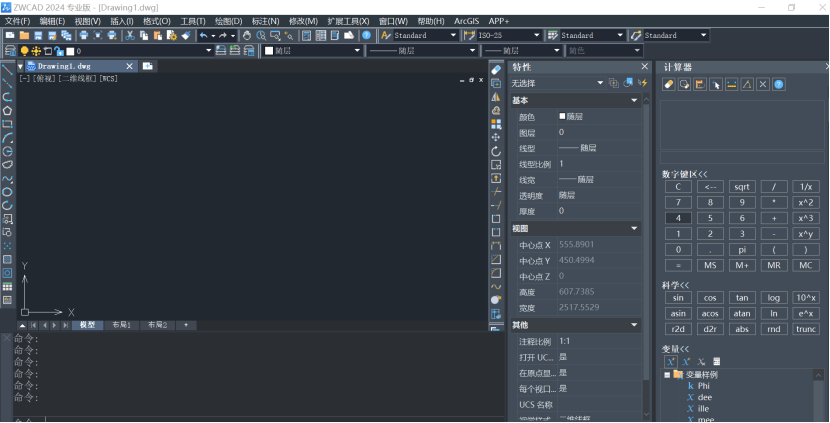Click the calculator equals button

pos(678,265)
